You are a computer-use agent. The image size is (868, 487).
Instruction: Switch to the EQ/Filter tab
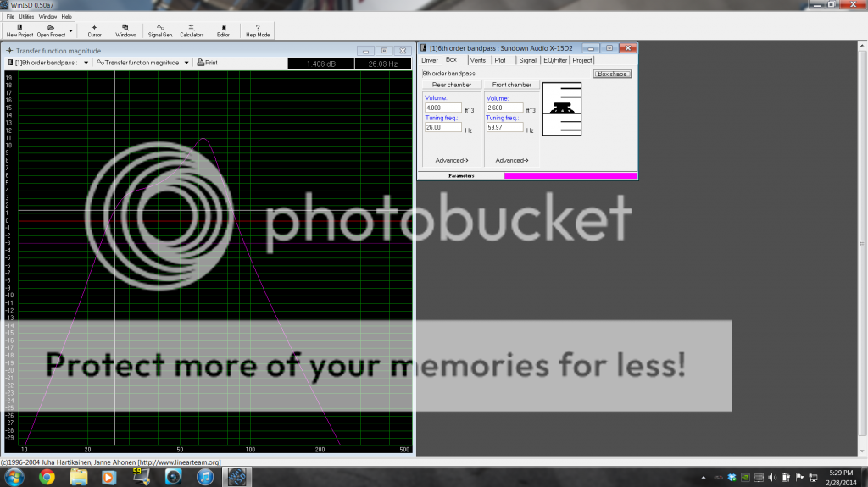pyautogui.click(x=554, y=60)
